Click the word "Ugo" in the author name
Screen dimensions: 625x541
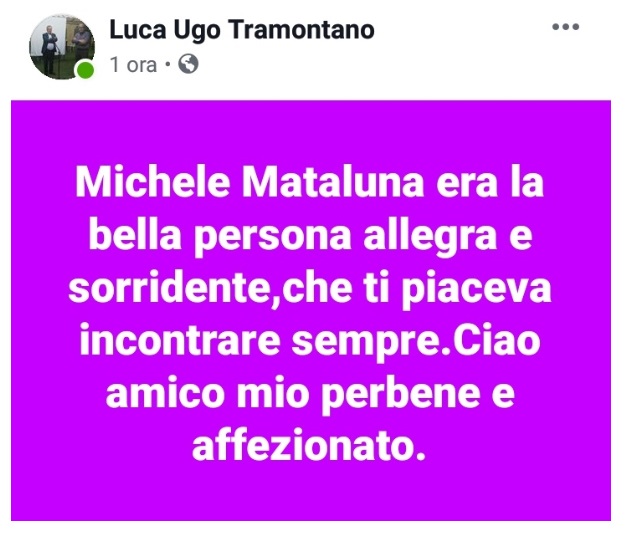click(x=197, y=31)
